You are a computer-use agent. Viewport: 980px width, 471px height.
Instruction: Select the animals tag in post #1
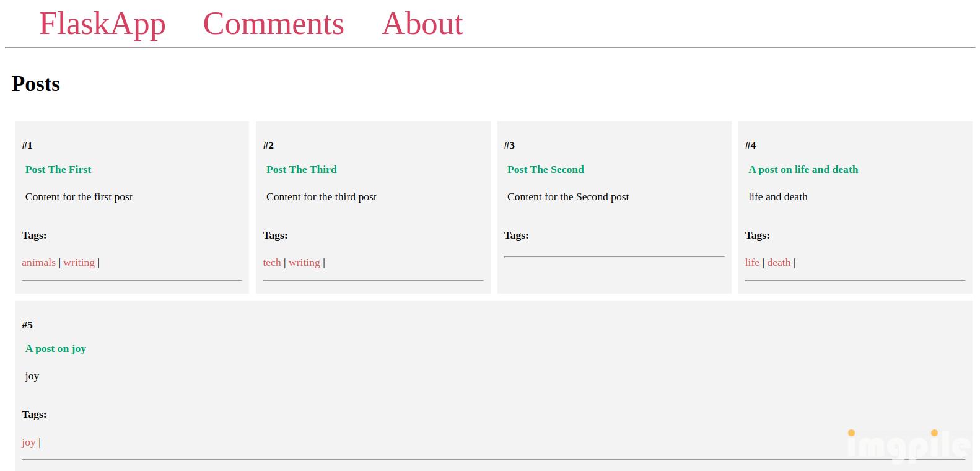pyautogui.click(x=38, y=262)
